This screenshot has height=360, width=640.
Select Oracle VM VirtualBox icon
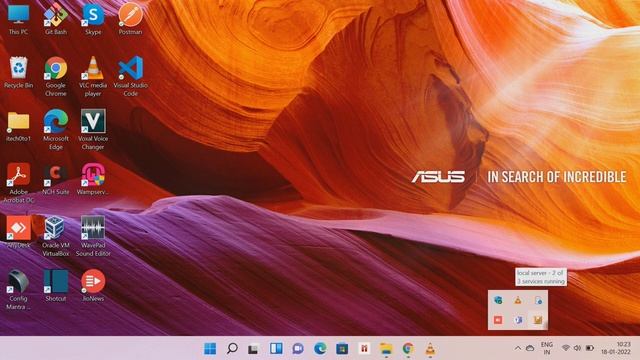56,237
